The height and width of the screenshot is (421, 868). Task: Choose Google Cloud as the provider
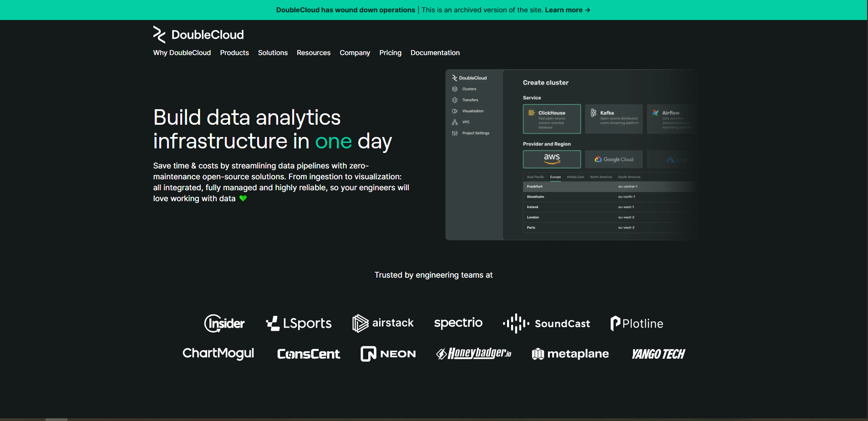[x=614, y=159]
